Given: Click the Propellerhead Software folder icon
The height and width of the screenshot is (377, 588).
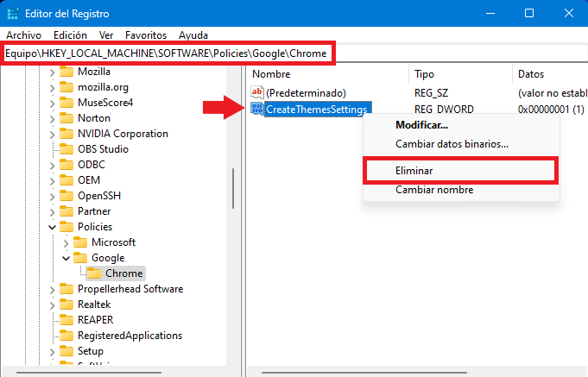Looking at the screenshot, I should click(66, 289).
